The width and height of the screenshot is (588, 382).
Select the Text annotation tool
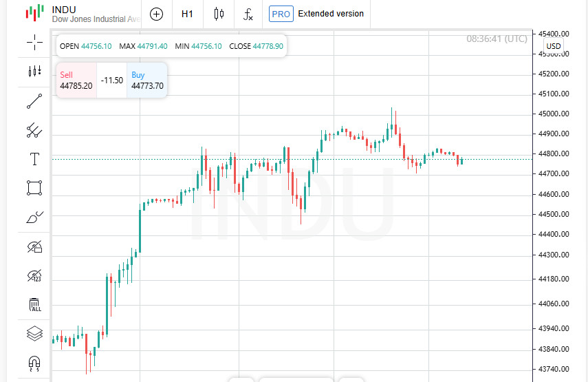pos(34,159)
